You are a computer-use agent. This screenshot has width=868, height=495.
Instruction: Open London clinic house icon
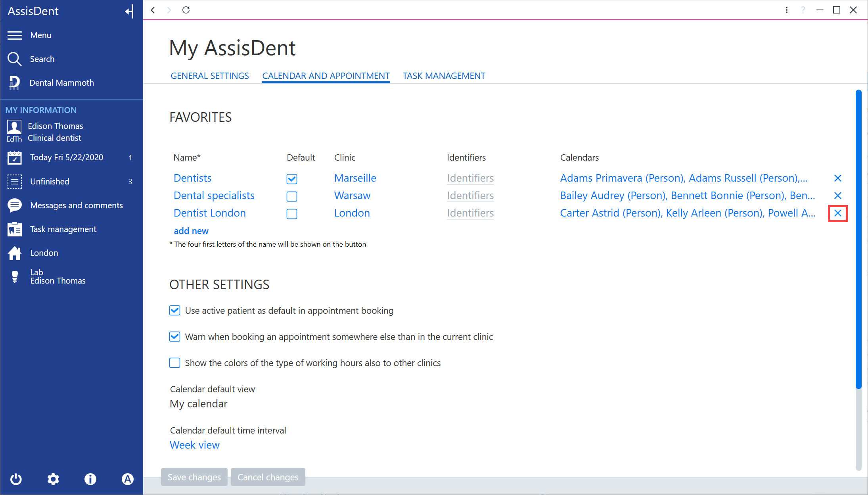pyautogui.click(x=15, y=253)
